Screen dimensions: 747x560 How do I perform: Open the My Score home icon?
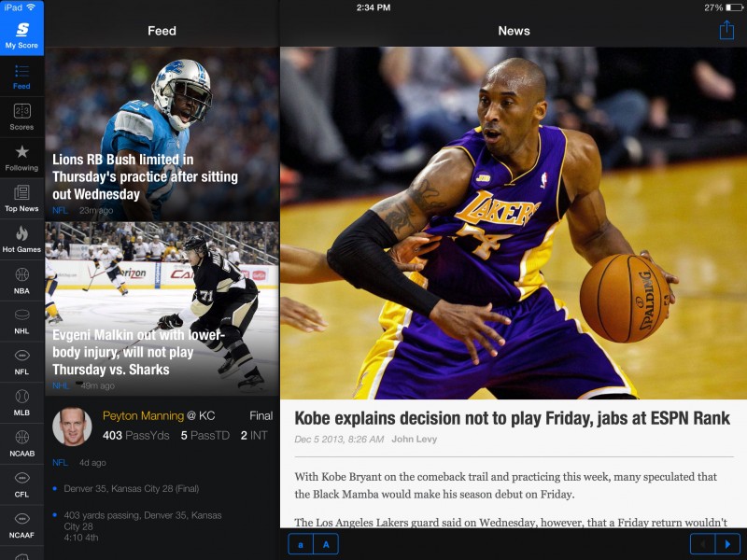tap(21, 35)
